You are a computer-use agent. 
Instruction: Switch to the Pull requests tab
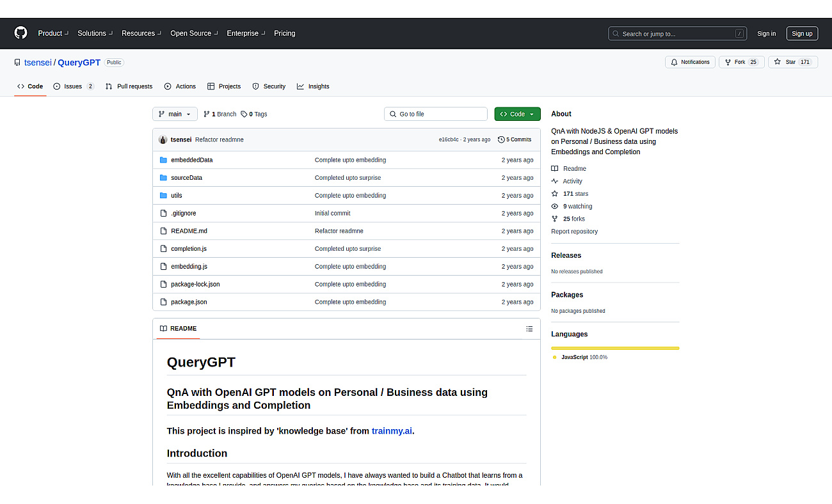point(129,86)
